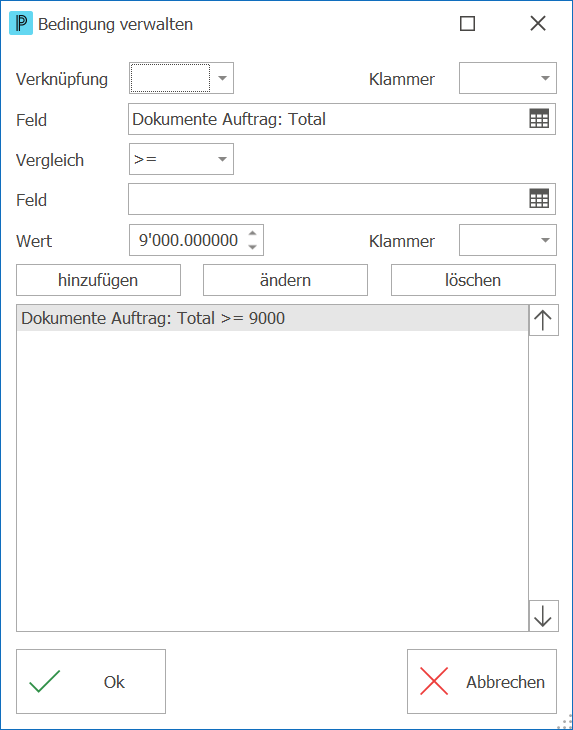
Task: Cancel with the Abbrechen button
Action: (482, 682)
